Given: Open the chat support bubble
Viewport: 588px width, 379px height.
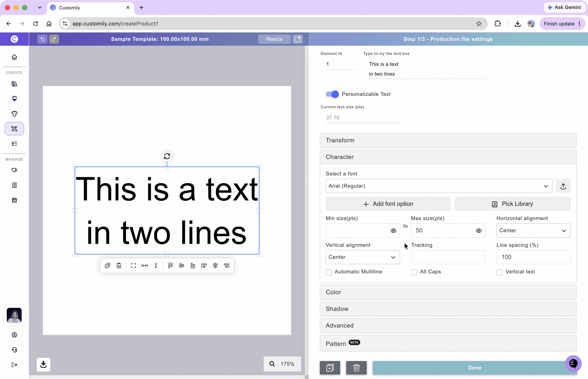Looking at the screenshot, I should coord(573,363).
